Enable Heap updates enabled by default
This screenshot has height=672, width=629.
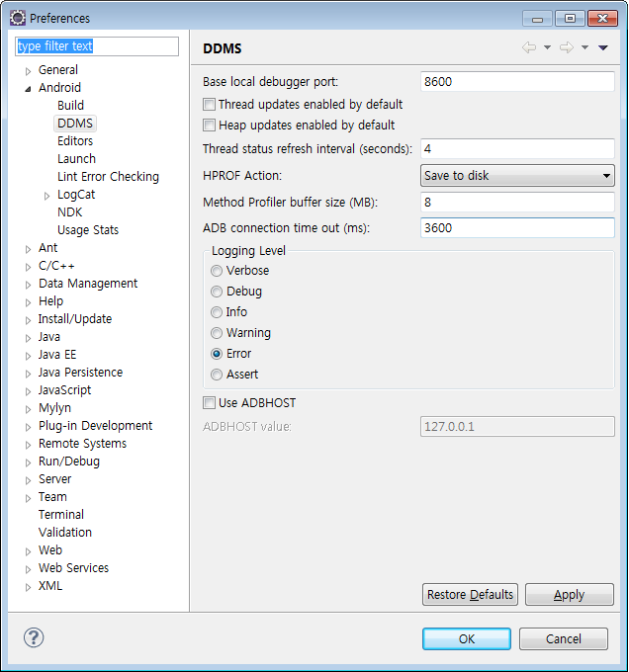[x=209, y=126]
